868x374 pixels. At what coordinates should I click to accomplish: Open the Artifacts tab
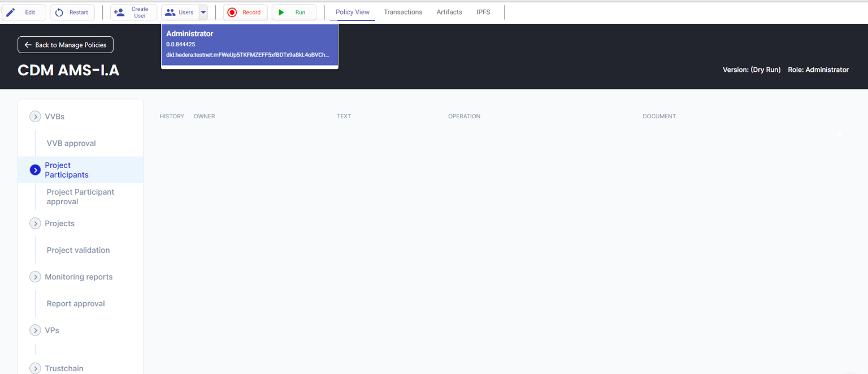tap(449, 12)
